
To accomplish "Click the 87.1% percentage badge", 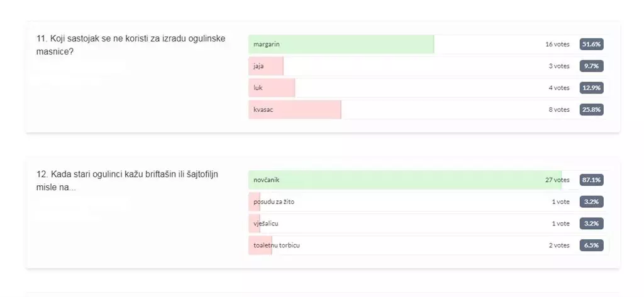I will click(591, 180).
